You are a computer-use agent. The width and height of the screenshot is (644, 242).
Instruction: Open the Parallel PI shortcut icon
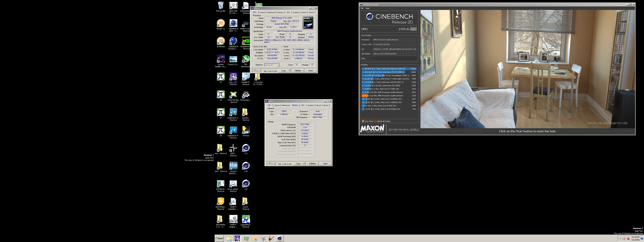[246, 79]
